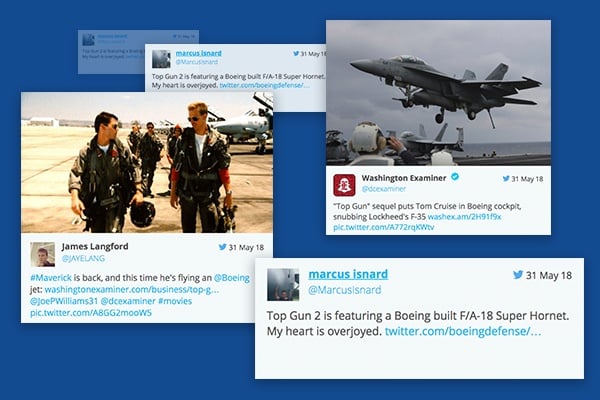The width and height of the screenshot is (600, 400).
Task: Open pic.twitter.com/A8GG2mooW5 link
Action: (91, 313)
